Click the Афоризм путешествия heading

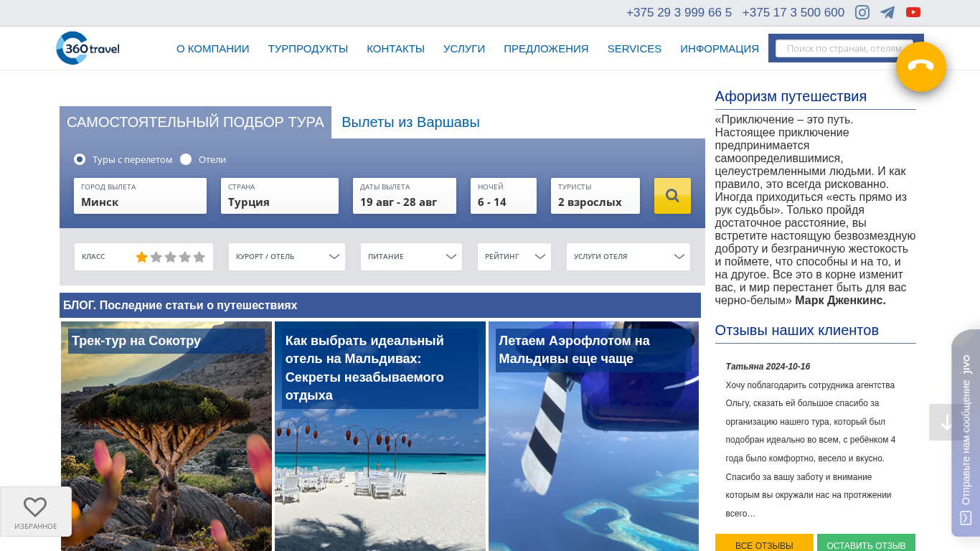(791, 96)
